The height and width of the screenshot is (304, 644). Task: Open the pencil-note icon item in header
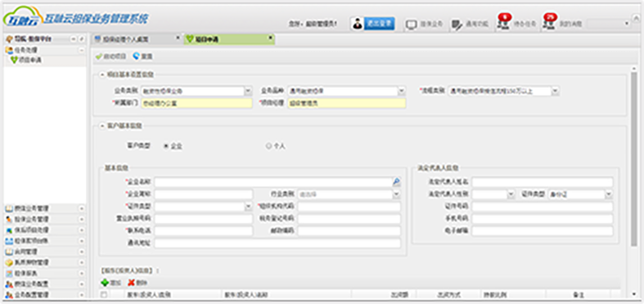tap(470, 24)
